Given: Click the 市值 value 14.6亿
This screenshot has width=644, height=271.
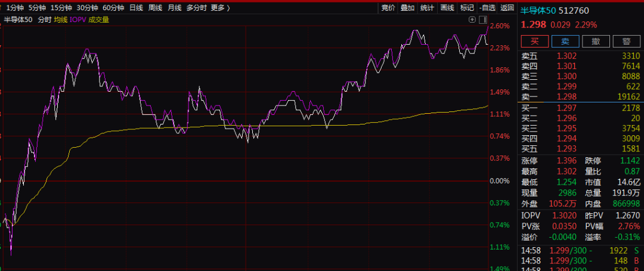Looking at the screenshot, I should pyautogui.click(x=628, y=182).
